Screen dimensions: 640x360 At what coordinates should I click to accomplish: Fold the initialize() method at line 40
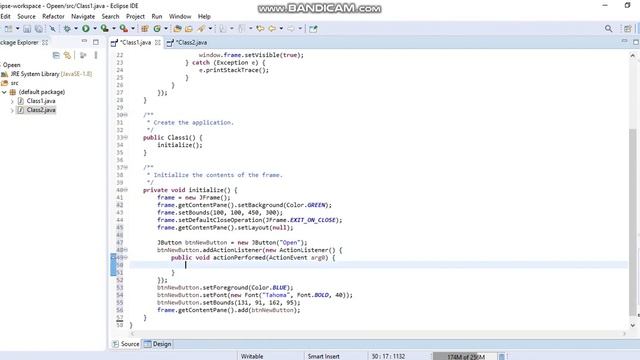coord(126,190)
